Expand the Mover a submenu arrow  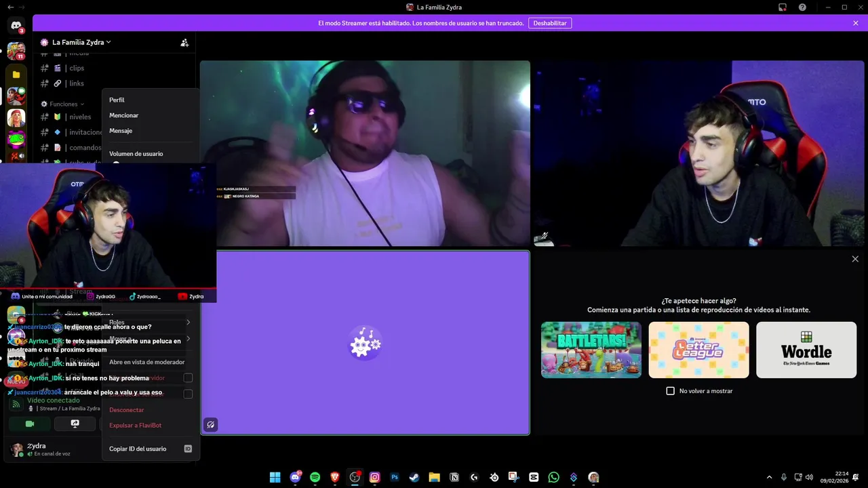point(188,338)
